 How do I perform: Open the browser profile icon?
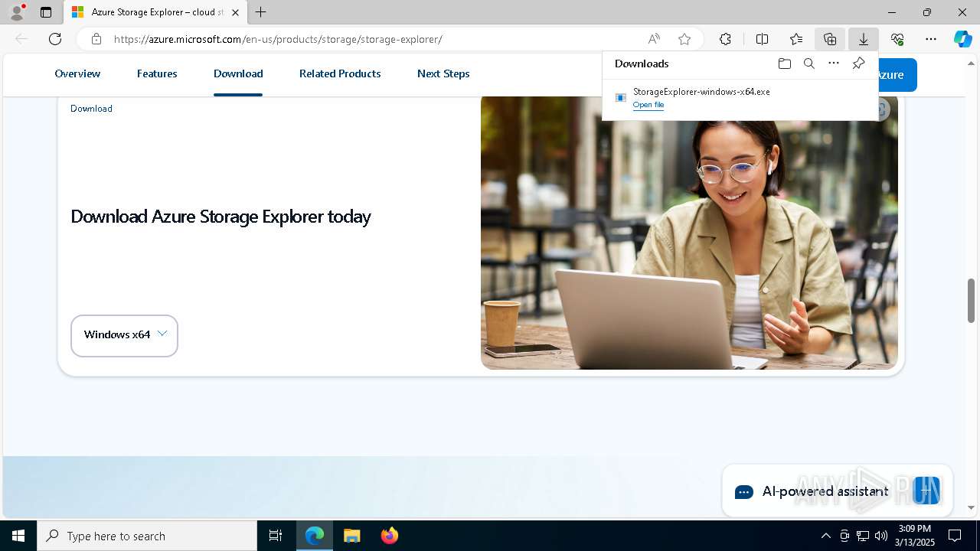(17, 12)
